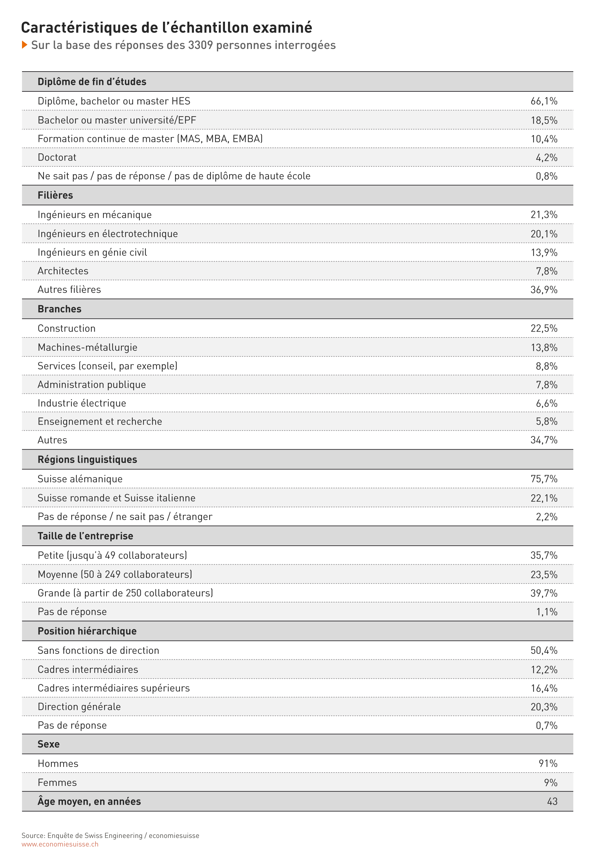Select the 'Suisse alémanique' row
This screenshot has height=868, width=595.
point(297,479)
